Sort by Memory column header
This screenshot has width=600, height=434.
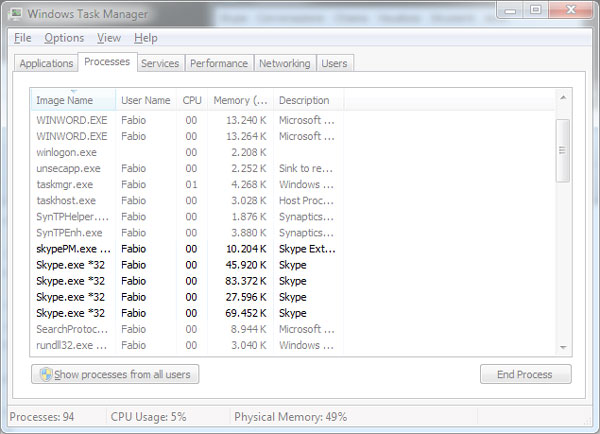240,100
